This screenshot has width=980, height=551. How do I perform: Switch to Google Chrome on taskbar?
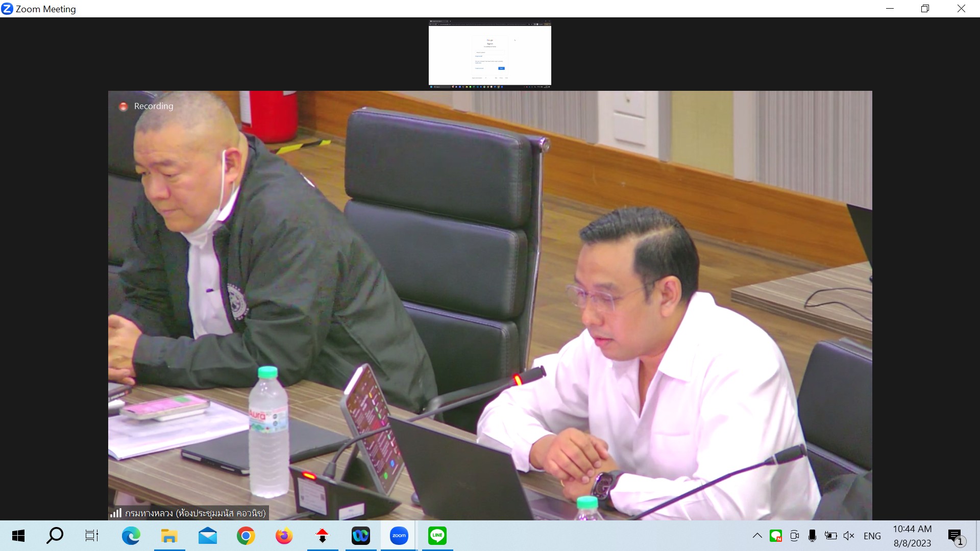pos(246,536)
